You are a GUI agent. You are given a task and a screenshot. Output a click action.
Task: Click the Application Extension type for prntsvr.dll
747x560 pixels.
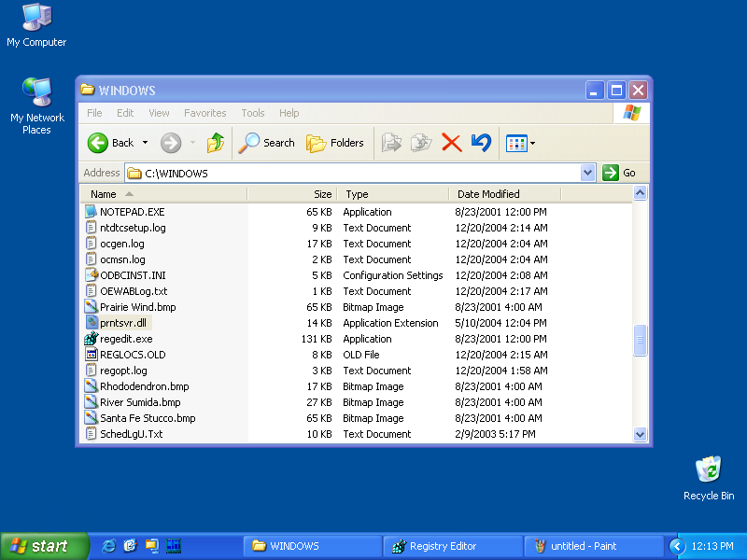[390, 323]
